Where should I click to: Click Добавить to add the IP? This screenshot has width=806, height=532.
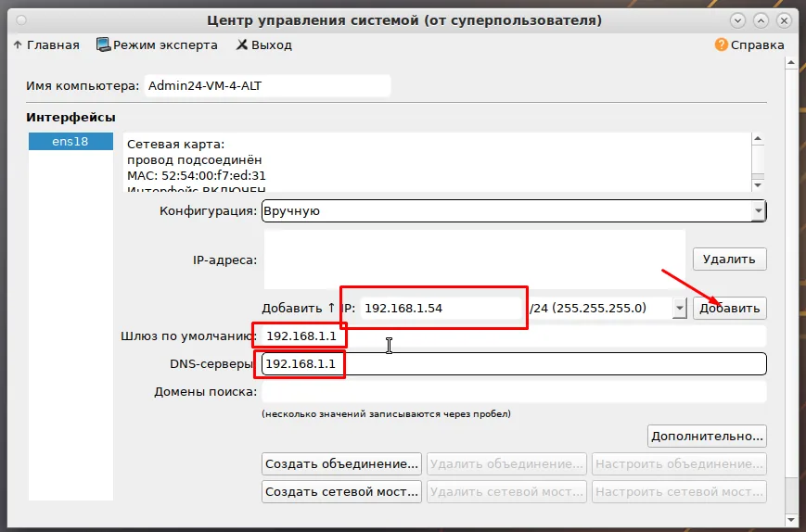[x=729, y=308]
